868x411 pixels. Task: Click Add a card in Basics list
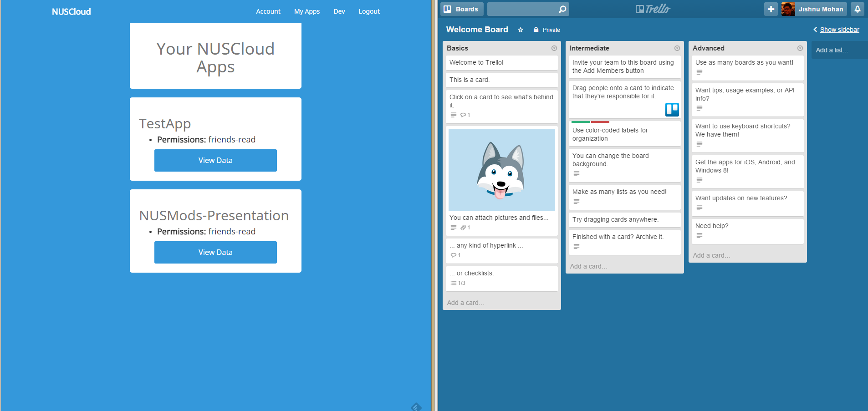(x=466, y=303)
